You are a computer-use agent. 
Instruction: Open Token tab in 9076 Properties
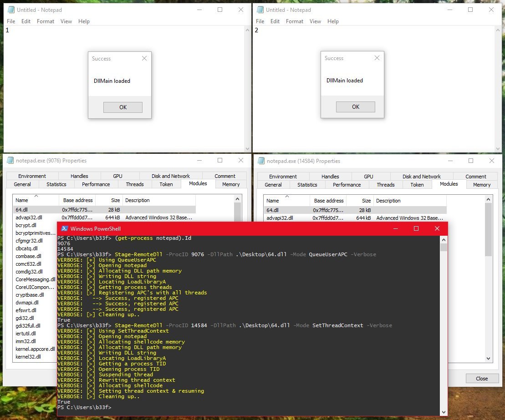(x=166, y=184)
